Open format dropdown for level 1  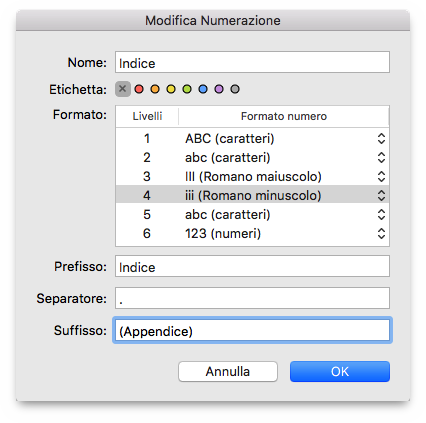point(381,139)
